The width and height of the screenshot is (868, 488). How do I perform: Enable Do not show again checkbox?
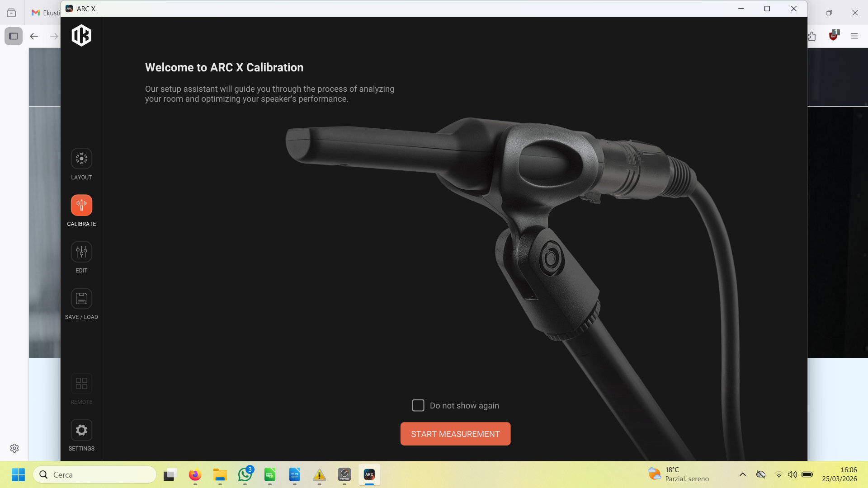click(418, 405)
